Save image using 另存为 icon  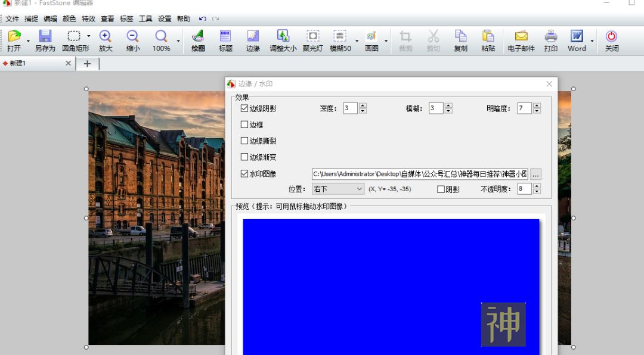click(x=45, y=41)
